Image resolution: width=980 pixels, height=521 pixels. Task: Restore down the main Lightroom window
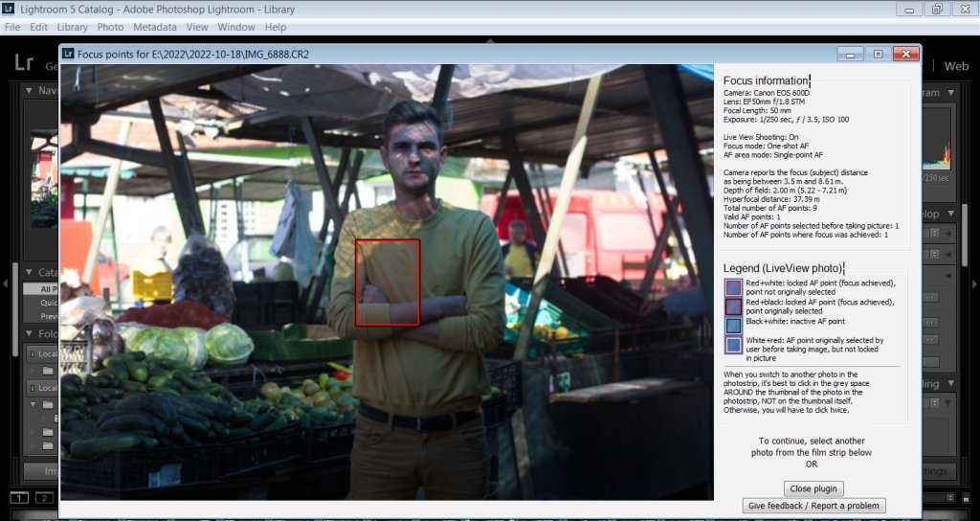tap(937, 9)
